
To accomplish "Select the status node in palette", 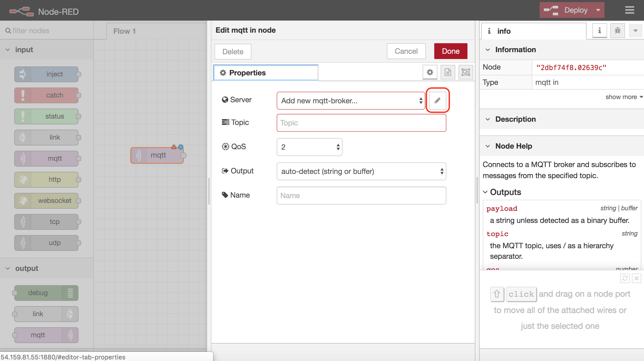I will [x=47, y=116].
